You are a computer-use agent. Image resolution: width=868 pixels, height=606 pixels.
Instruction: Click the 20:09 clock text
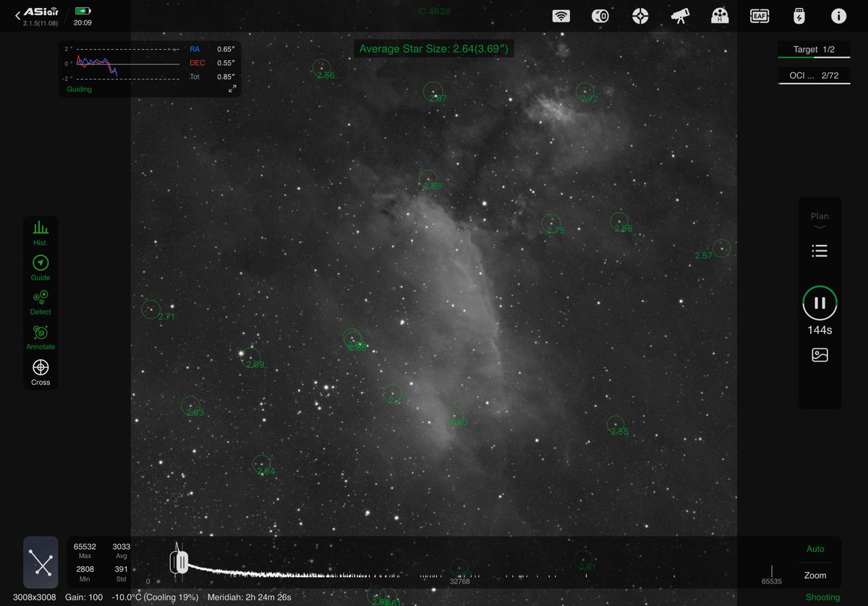click(82, 22)
